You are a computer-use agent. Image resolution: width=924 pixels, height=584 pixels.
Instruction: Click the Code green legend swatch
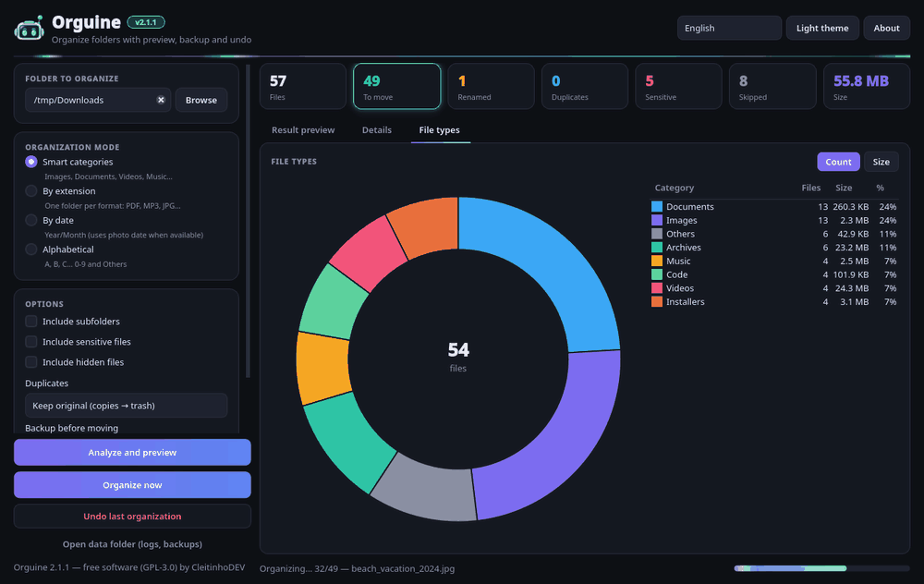click(657, 274)
